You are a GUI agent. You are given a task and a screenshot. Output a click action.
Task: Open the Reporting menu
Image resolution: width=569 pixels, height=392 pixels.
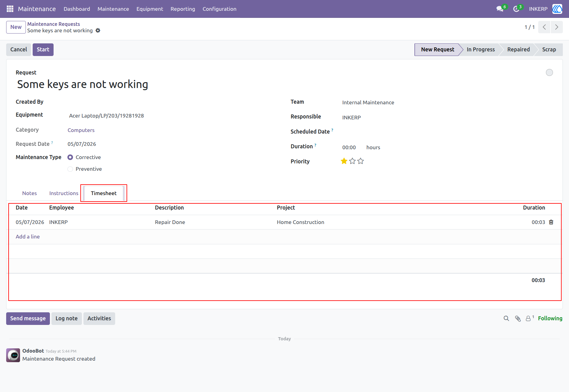tap(183, 9)
